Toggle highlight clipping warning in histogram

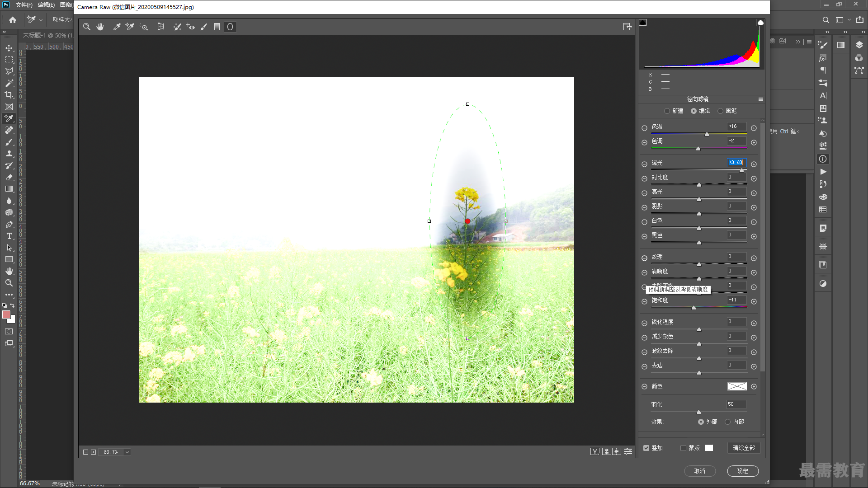coord(760,23)
